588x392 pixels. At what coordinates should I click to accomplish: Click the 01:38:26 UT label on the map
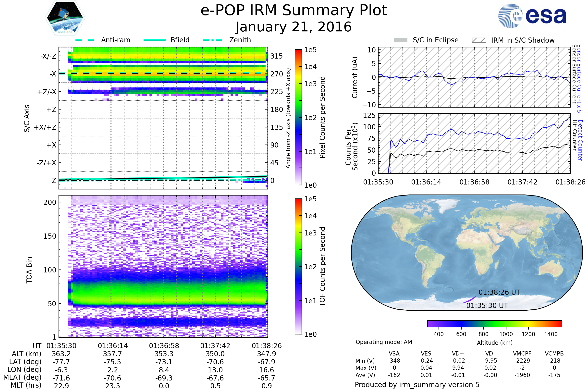click(x=499, y=292)
